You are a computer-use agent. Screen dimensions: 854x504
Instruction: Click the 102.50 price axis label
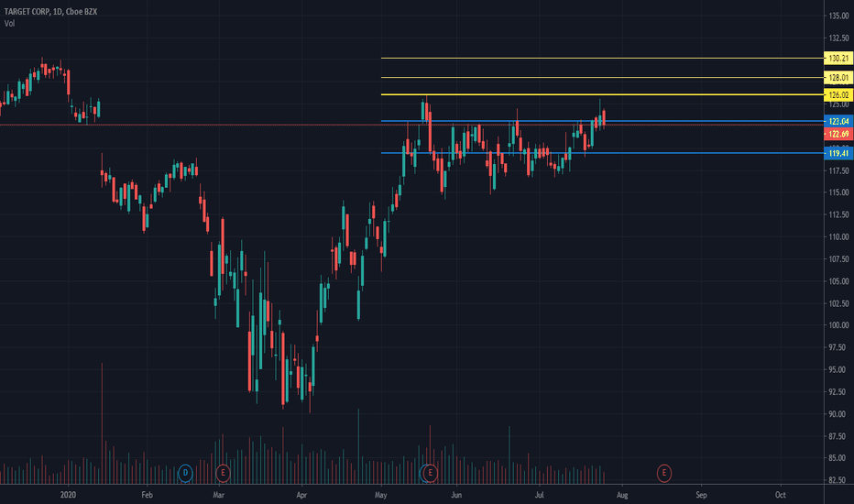click(x=838, y=303)
